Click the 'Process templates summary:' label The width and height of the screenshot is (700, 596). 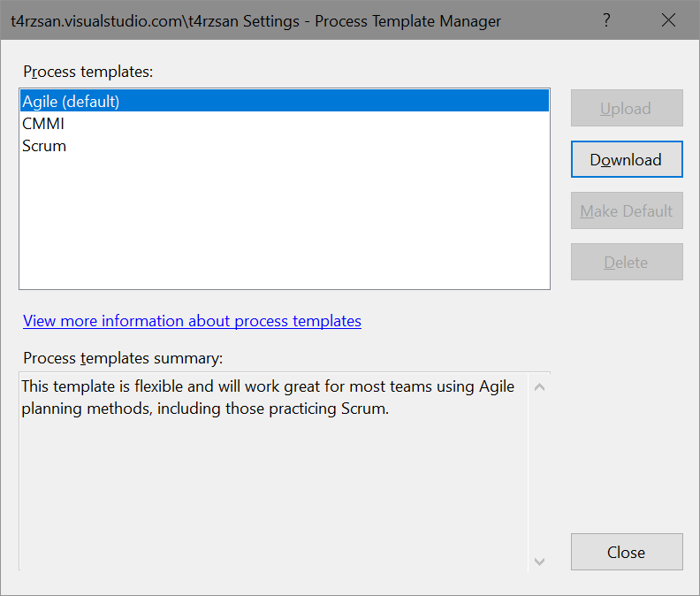[x=123, y=358]
